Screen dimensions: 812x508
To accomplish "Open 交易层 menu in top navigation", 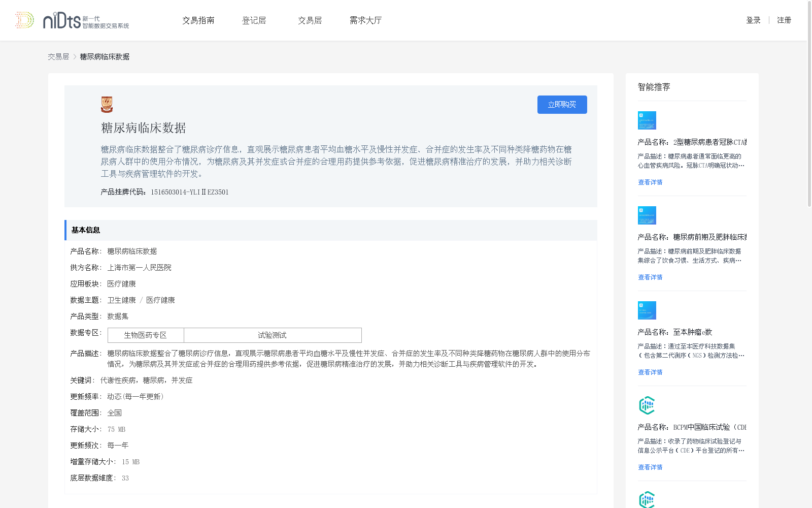I will [310, 20].
